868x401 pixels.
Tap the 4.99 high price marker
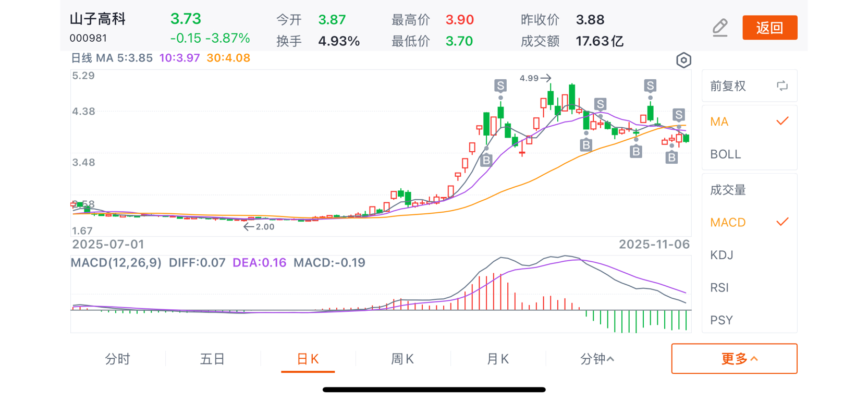point(535,78)
